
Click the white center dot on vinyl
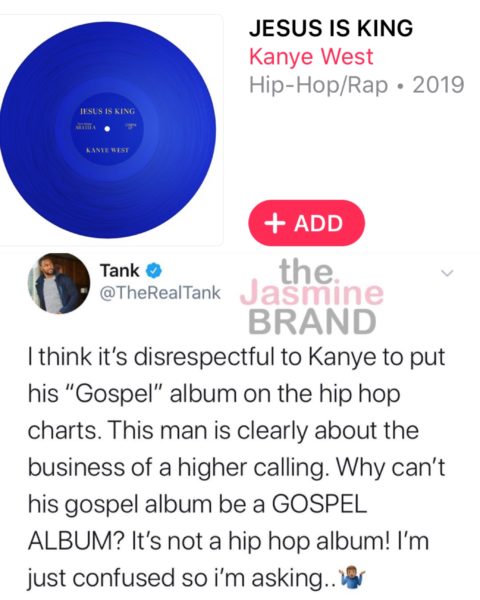pyautogui.click(x=108, y=129)
